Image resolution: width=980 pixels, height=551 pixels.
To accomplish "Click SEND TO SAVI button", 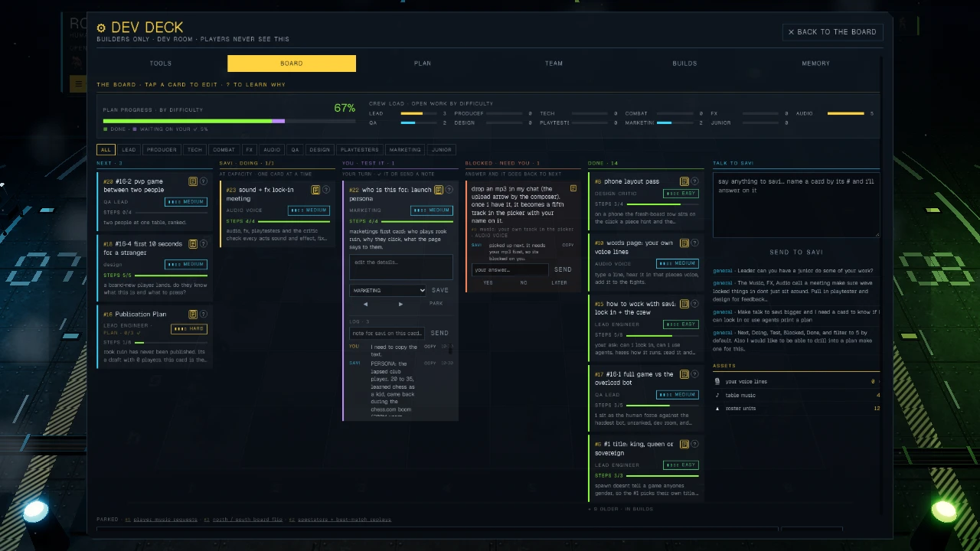I will coord(796,252).
